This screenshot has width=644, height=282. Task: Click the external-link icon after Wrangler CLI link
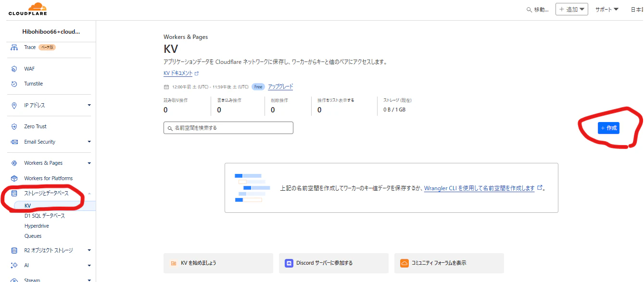pos(540,188)
